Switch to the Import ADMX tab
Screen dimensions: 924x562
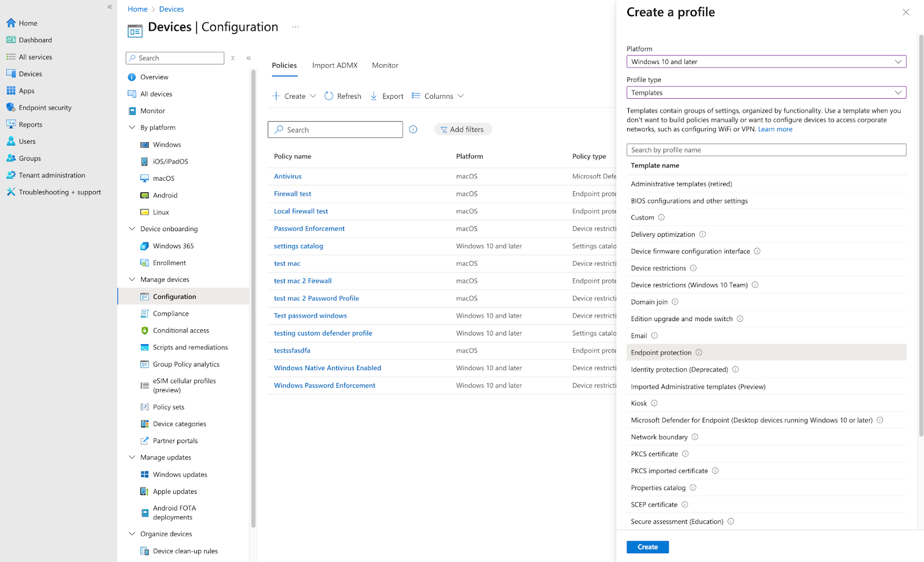click(x=335, y=65)
